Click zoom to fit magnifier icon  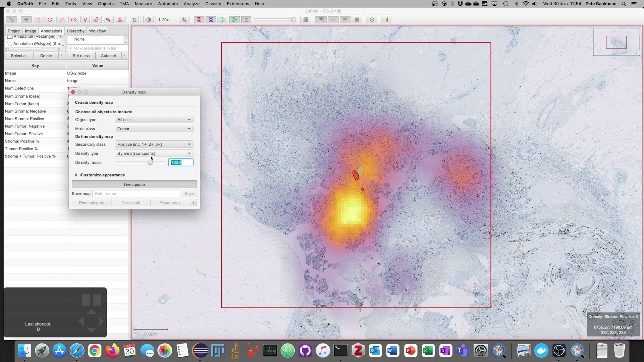184,20
